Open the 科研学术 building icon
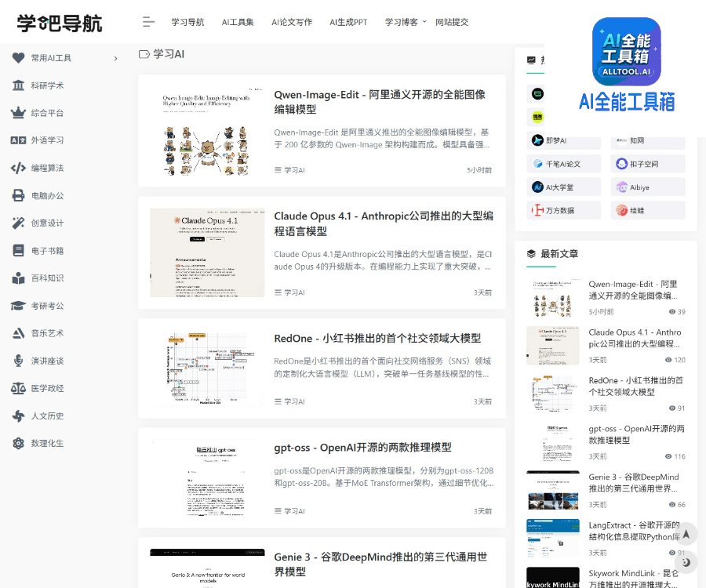This screenshot has height=588, width=706. 19,85
